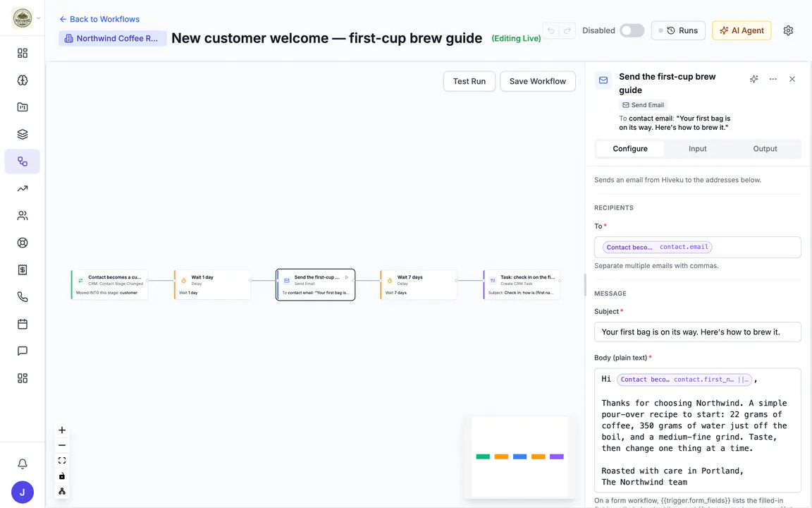Click into the Body plain text area
Viewport: 812px width, 508px height.
(698, 431)
